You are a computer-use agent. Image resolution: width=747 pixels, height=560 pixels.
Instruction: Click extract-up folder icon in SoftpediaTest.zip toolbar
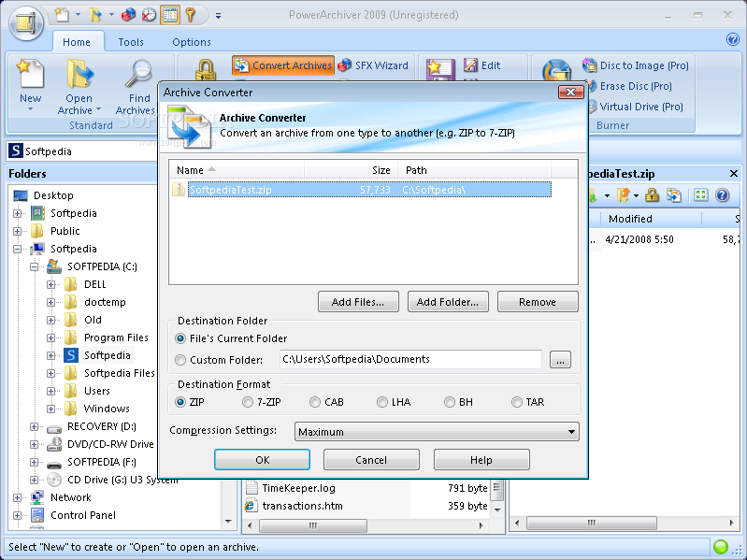(624, 195)
